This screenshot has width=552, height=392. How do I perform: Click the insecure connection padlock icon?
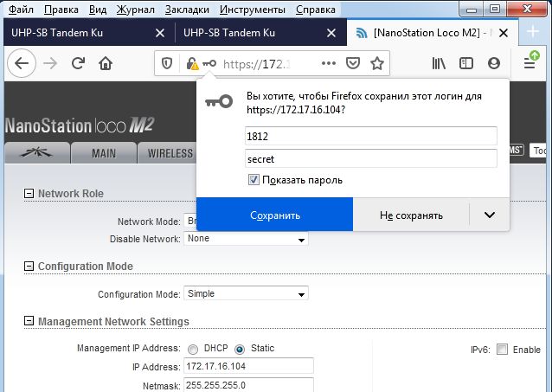[192, 64]
